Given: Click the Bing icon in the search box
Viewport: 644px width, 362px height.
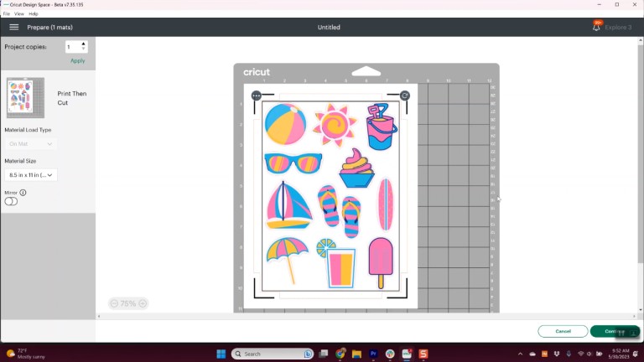Looking at the screenshot, I should pos(308,354).
